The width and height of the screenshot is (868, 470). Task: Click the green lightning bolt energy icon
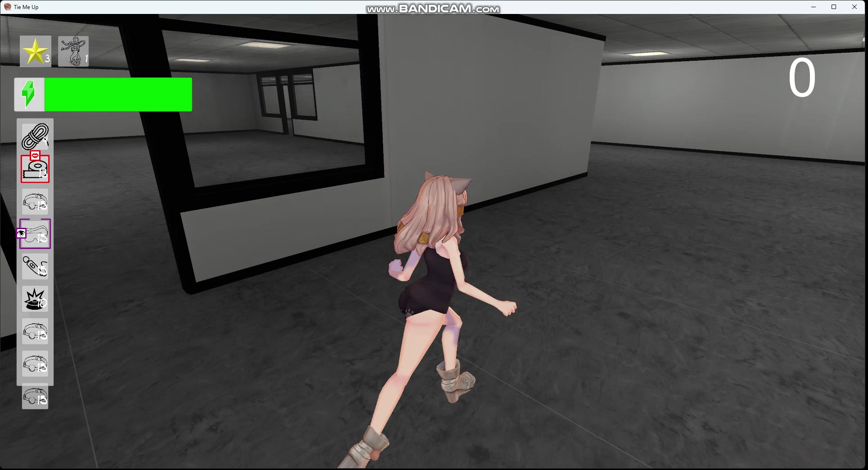pos(29,95)
